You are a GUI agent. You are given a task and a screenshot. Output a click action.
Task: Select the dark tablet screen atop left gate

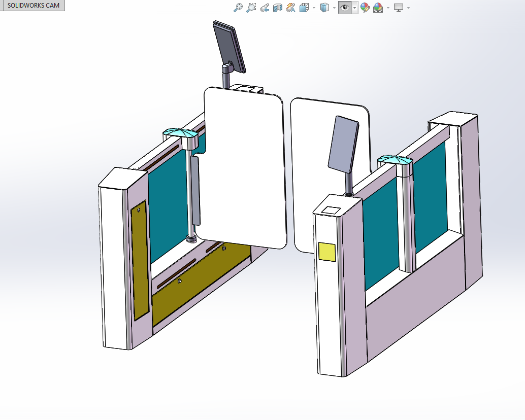click(x=229, y=47)
